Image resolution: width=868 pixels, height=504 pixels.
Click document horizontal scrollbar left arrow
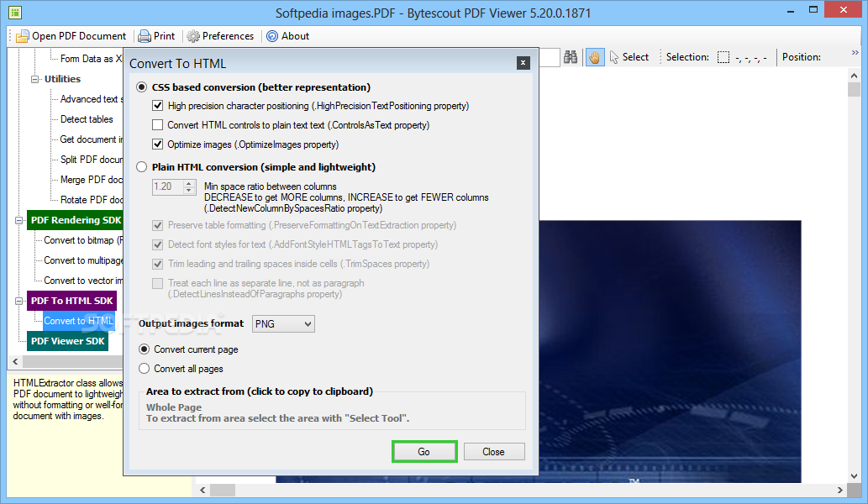click(x=203, y=491)
